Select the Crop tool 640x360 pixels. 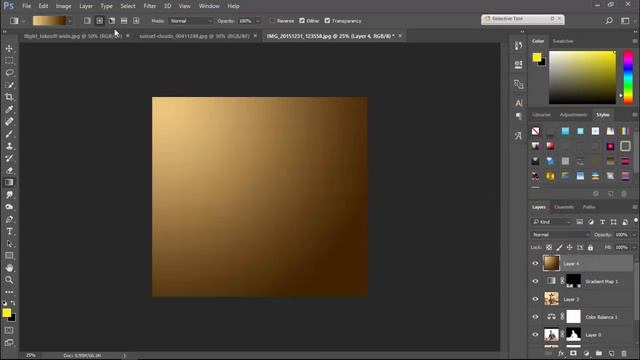click(x=9, y=97)
